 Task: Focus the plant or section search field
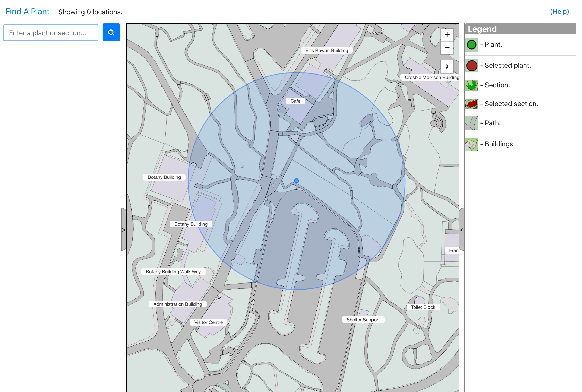51,33
